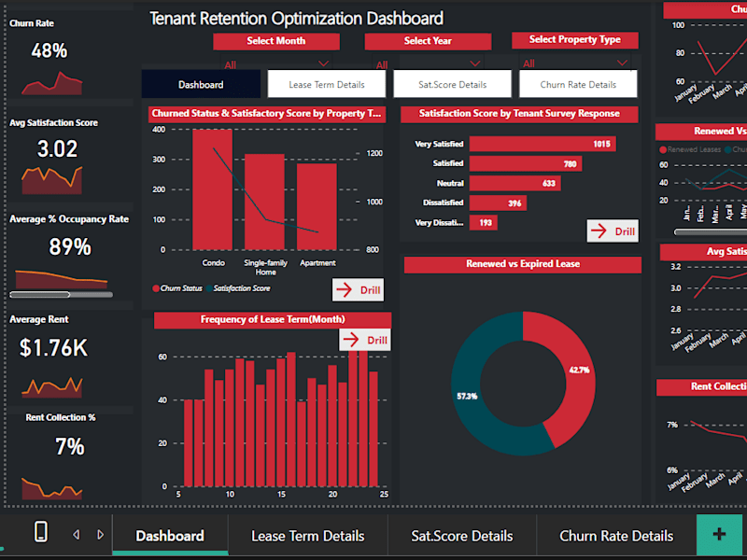
Task: Click the Avg Satisfaction Score sparkline
Action: 52,180
